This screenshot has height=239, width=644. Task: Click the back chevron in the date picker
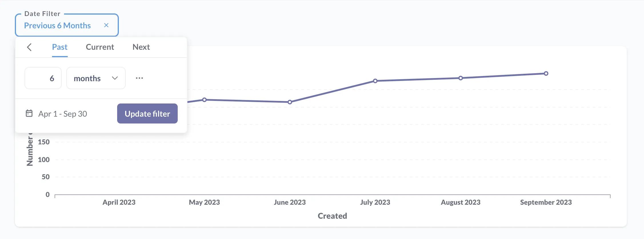29,47
